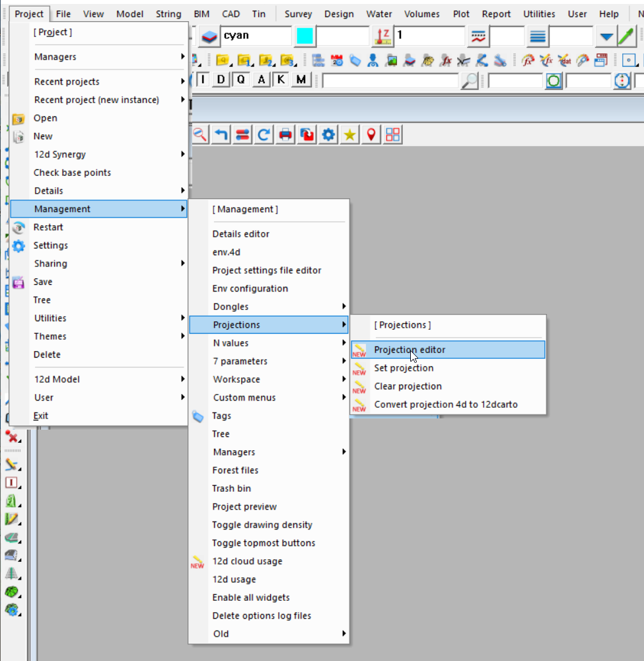Viewport: 644px width, 661px height.
Task: Click the four-square grid icon in view toolbar
Action: [x=393, y=135]
